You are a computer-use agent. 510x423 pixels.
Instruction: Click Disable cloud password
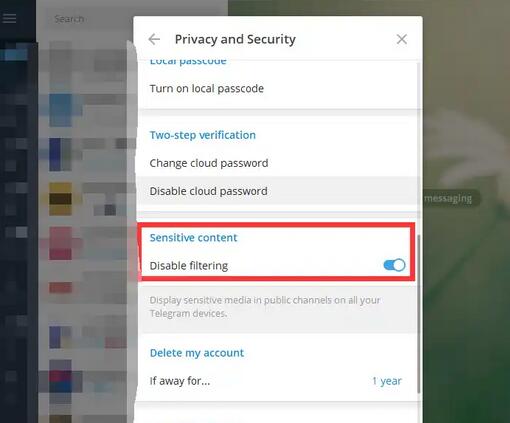(x=277, y=191)
